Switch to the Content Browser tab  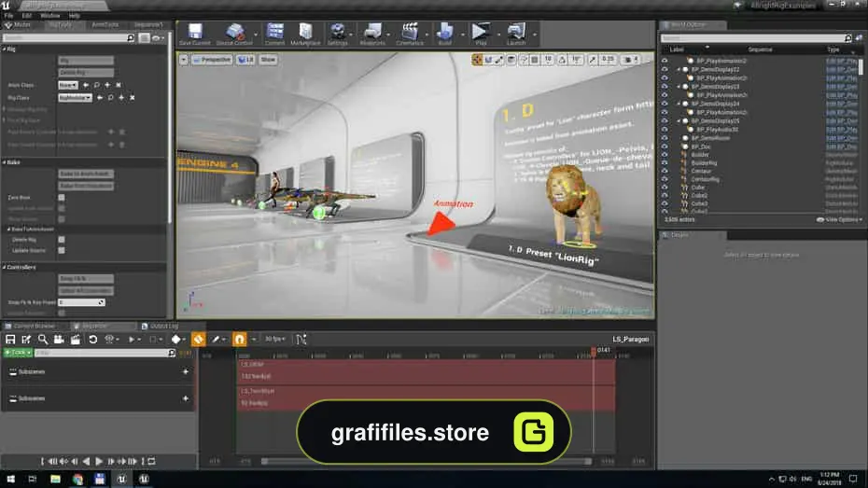coord(35,327)
